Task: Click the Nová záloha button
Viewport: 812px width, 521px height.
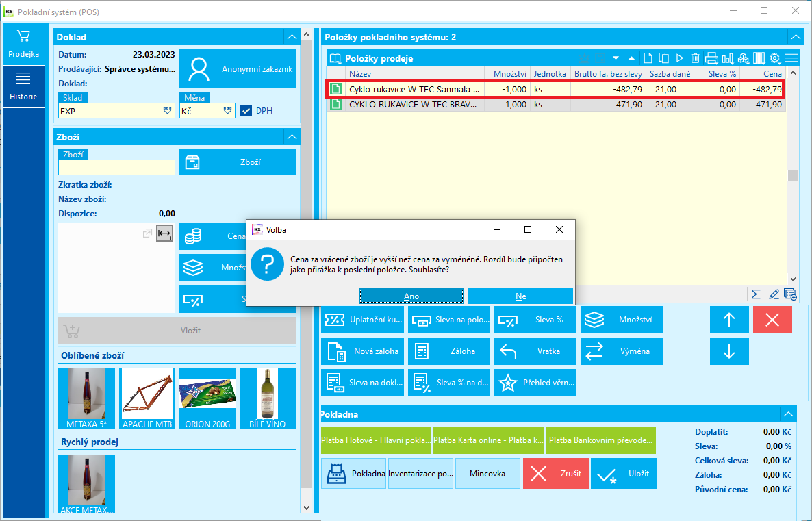Action: pos(362,351)
